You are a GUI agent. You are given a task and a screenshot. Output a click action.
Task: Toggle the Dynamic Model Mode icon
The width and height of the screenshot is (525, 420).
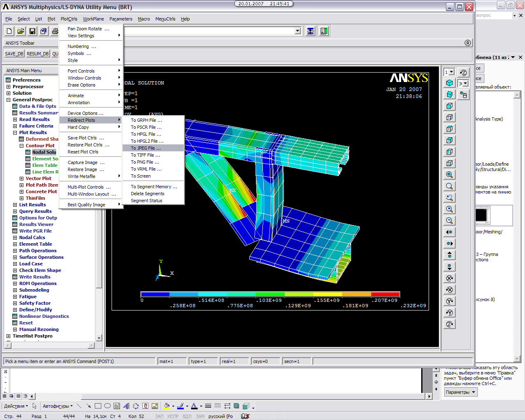click(463, 95)
